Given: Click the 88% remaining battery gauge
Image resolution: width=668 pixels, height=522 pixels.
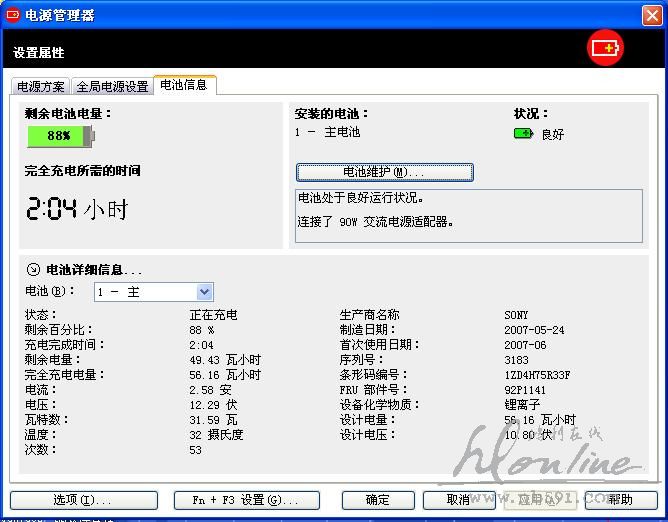Looking at the screenshot, I should click(x=61, y=136).
